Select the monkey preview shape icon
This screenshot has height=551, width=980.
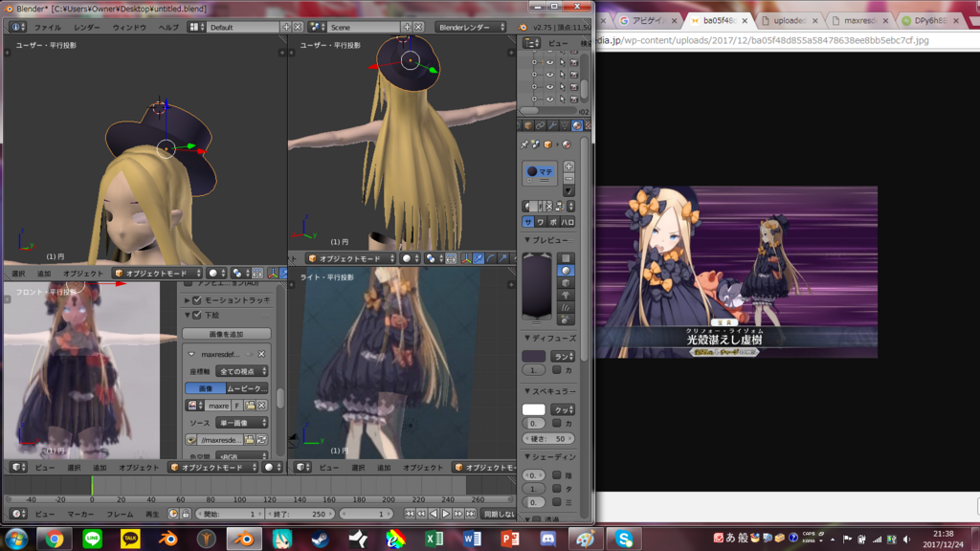coord(566,295)
